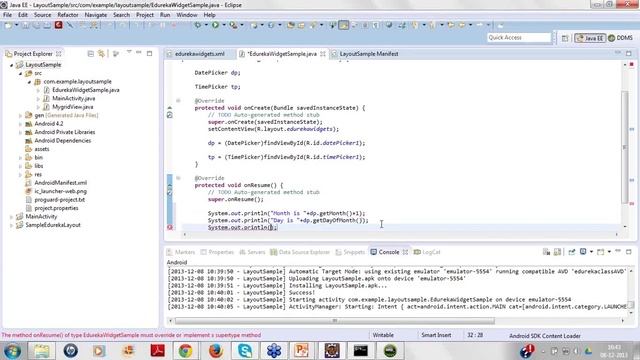The width and height of the screenshot is (640, 360).
Task: Open the Servers view tab
Action: (x=252, y=252)
